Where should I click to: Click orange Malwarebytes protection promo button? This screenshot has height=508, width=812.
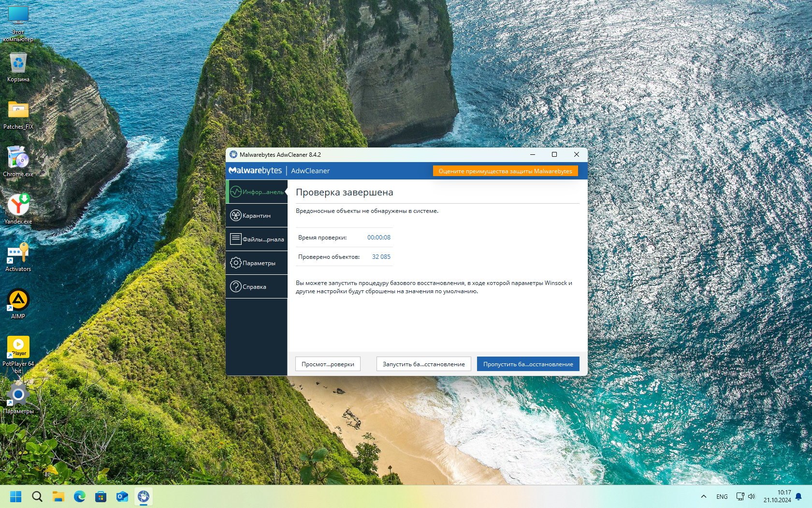pos(505,171)
